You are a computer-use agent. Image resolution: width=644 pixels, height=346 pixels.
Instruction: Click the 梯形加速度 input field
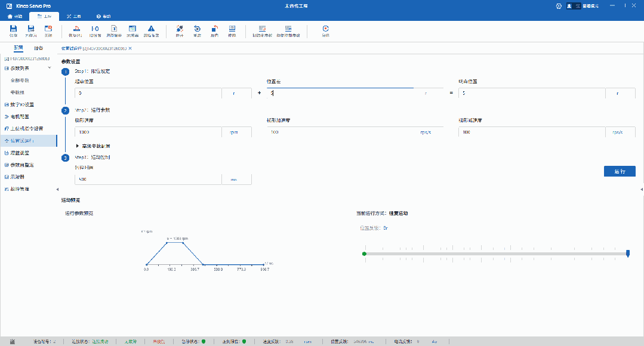point(340,132)
